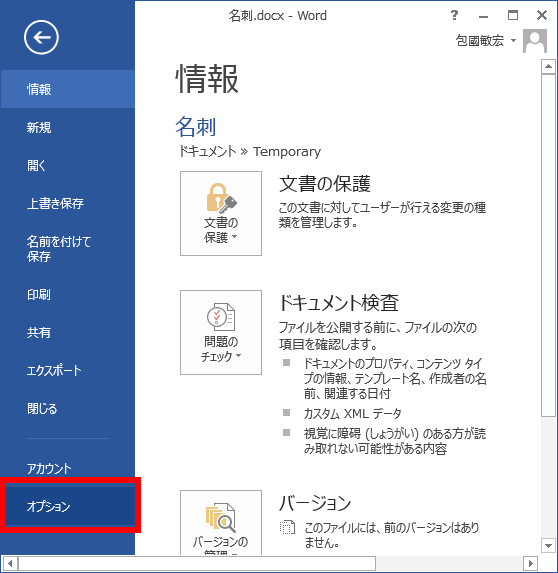Click the large 情報 page heading

click(x=207, y=79)
